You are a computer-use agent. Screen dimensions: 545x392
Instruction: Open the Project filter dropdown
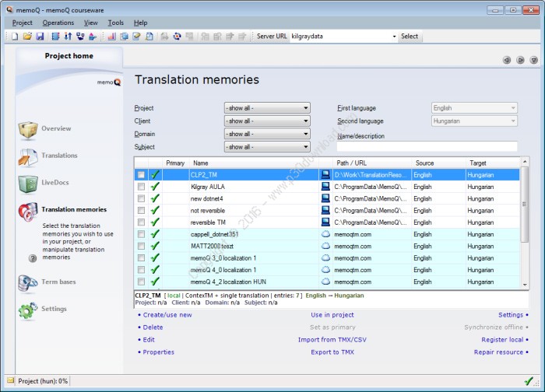tap(267, 108)
